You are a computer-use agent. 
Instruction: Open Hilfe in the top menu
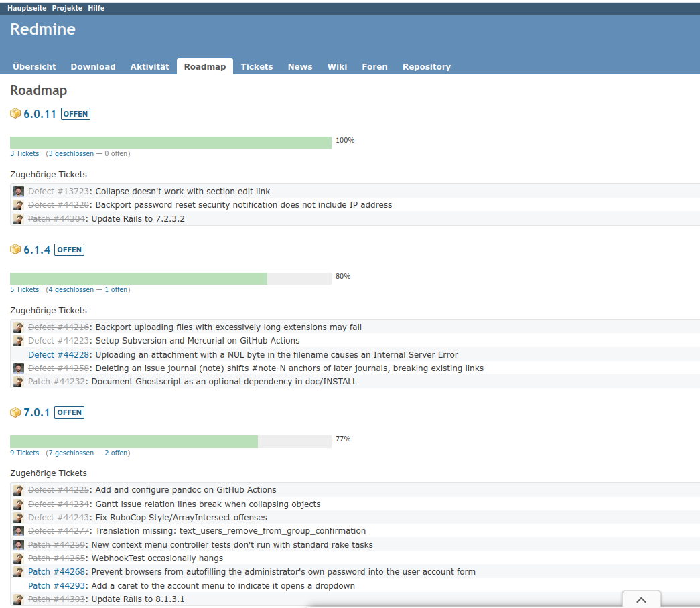[x=96, y=8]
